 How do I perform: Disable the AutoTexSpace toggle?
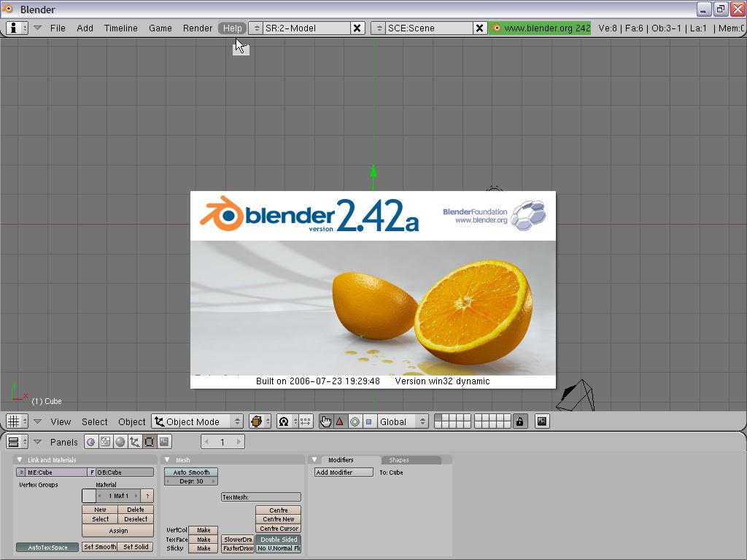pos(47,548)
